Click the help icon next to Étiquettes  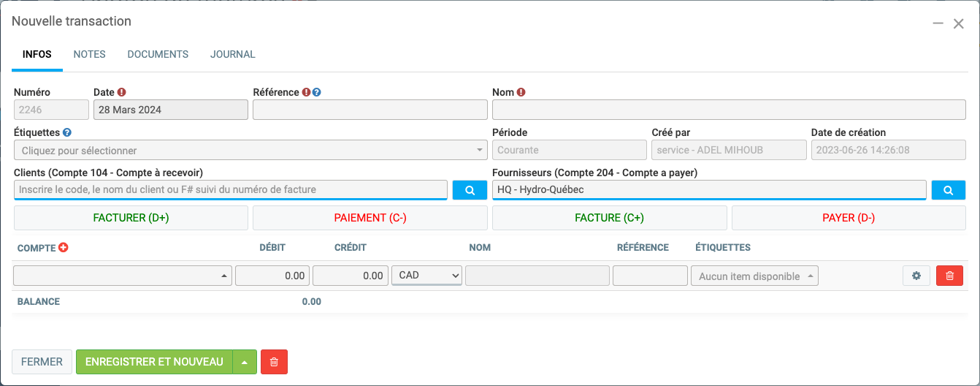point(67,133)
